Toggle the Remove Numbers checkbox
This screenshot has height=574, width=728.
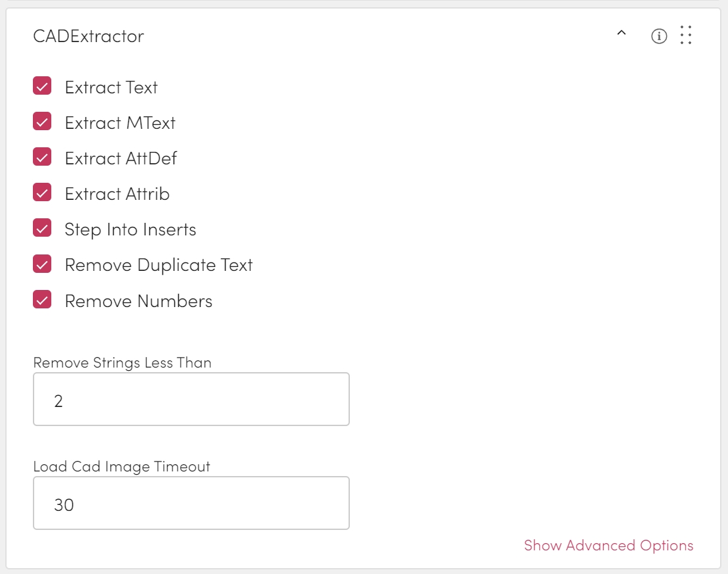[42, 300]
